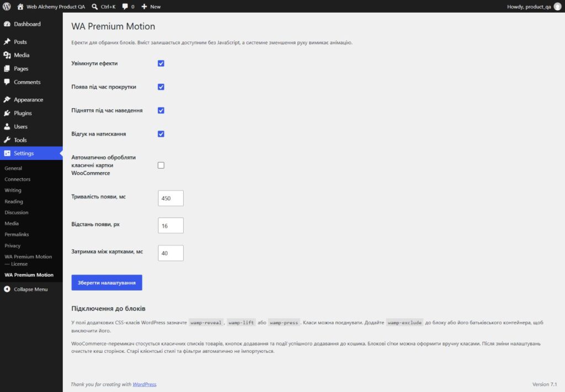This screenshot has width=565, height=392.
Task: Open the Dashboard menu item
Action: point(28,24)
